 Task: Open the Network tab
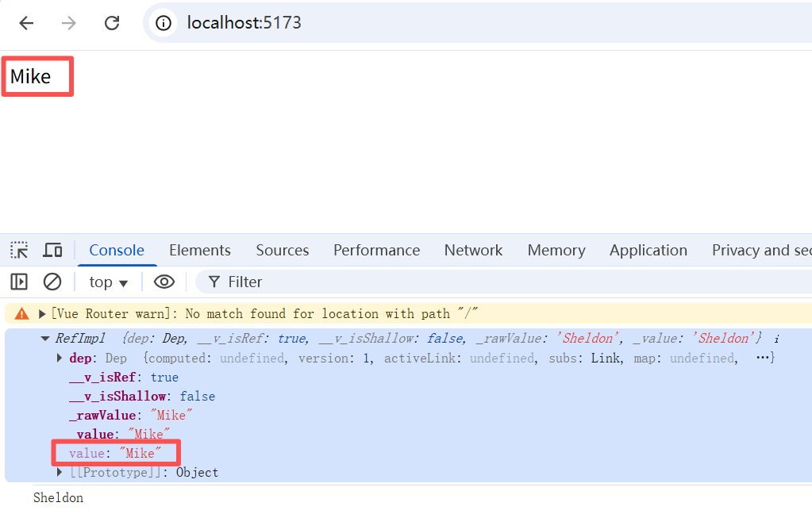473,251
